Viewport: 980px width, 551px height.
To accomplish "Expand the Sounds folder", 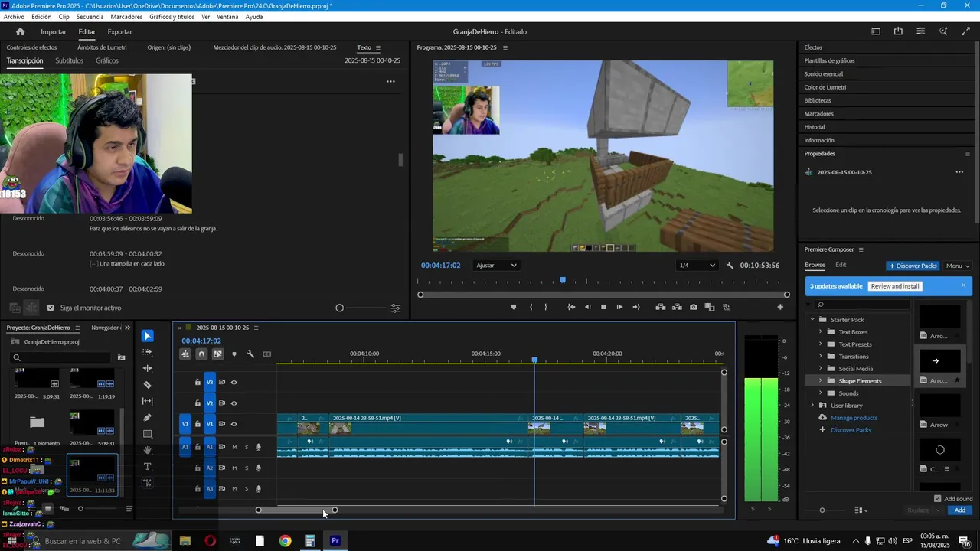I will (x=821, y=393).
